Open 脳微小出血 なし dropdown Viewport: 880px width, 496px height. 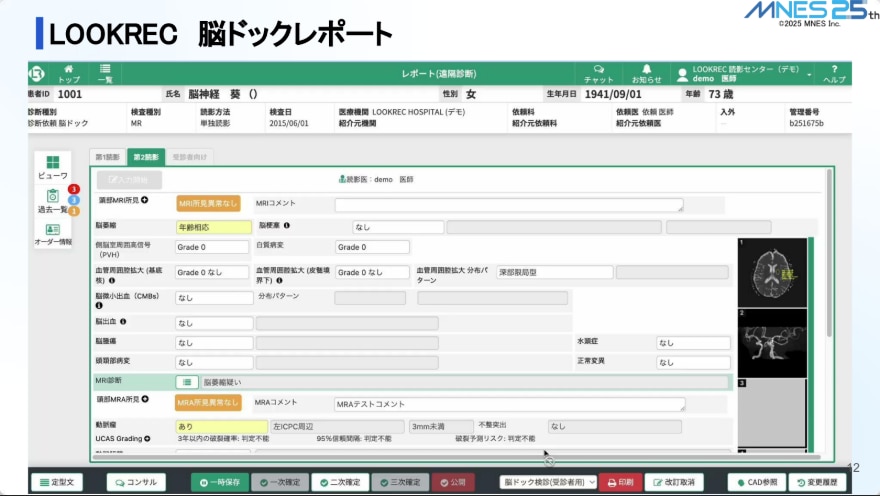pos(214,298)
